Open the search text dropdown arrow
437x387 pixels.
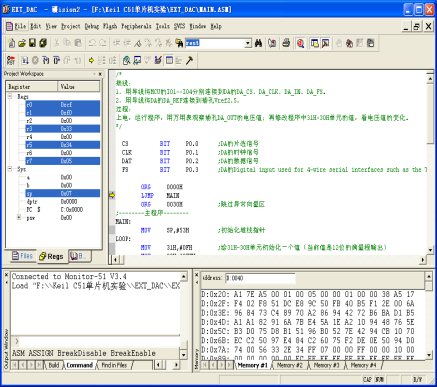[x=248, y=43]
